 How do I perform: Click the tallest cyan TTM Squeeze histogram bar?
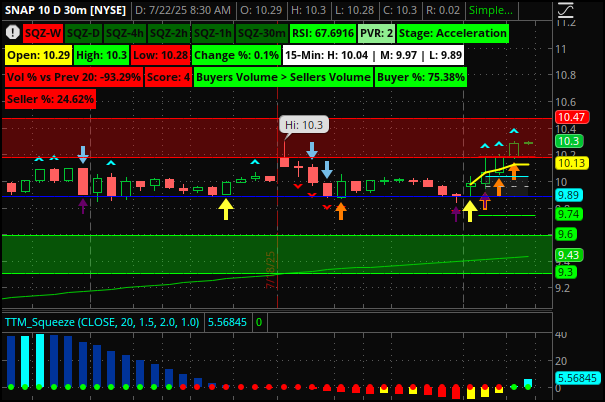point(40,360)
